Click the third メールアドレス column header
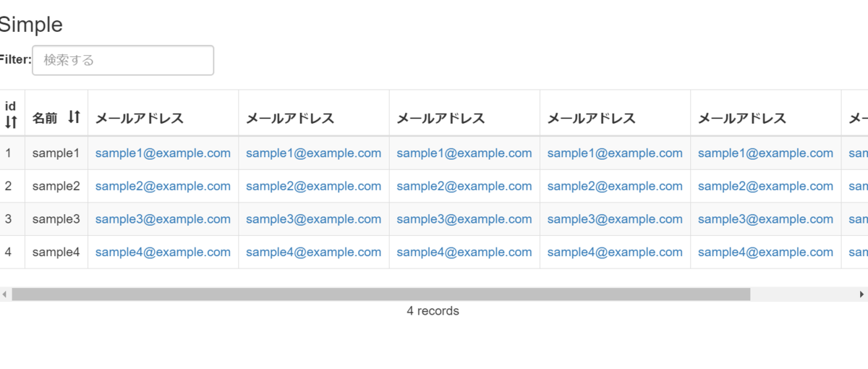This screenshot has height=369, width=868. [x=441, y=119]
